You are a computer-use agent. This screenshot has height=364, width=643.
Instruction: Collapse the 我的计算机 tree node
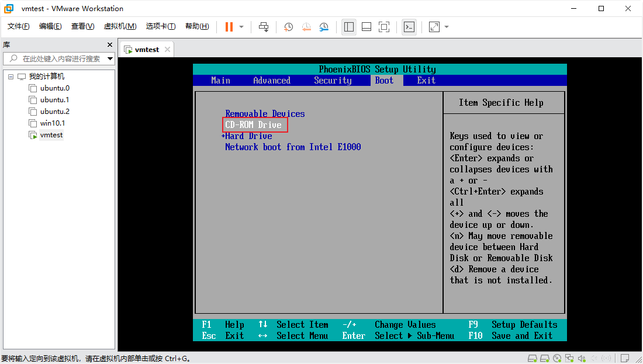(x=11, y=77)
